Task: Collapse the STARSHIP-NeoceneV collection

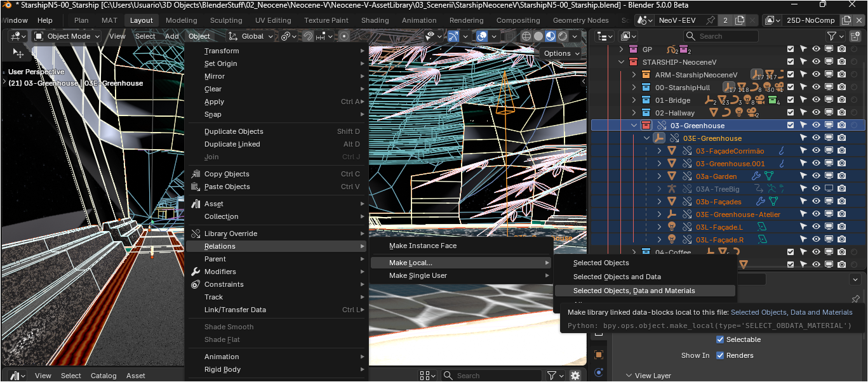Action: [622, 62]
